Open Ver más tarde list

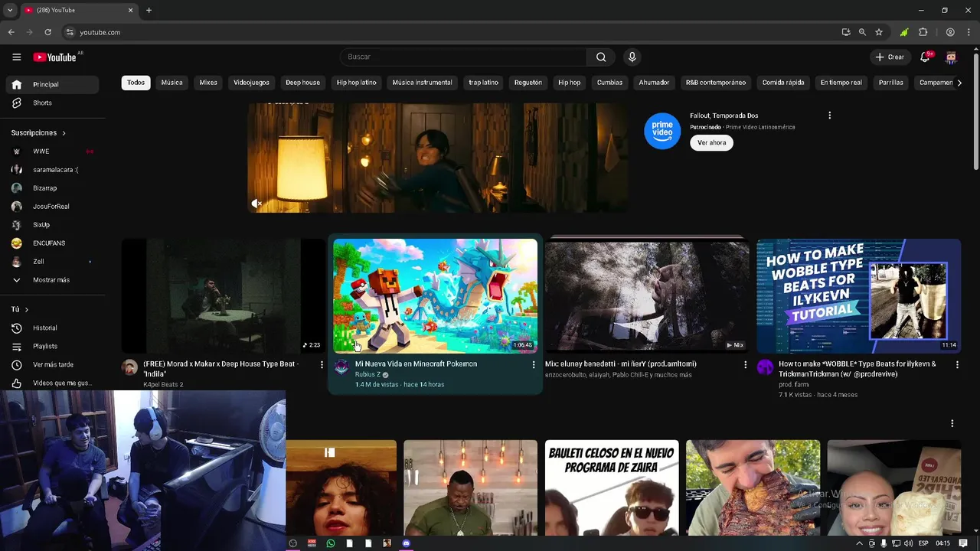pyautogui.click(x=51, y=364)
